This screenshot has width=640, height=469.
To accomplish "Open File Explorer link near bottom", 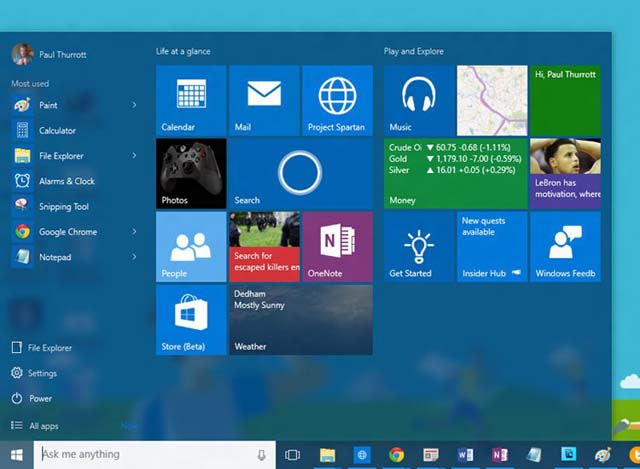I will coord(42,347).
